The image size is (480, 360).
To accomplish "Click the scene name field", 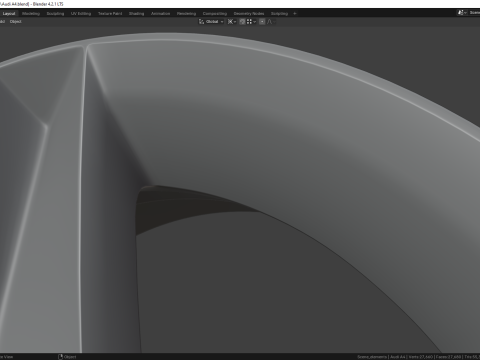I will 474,13.
